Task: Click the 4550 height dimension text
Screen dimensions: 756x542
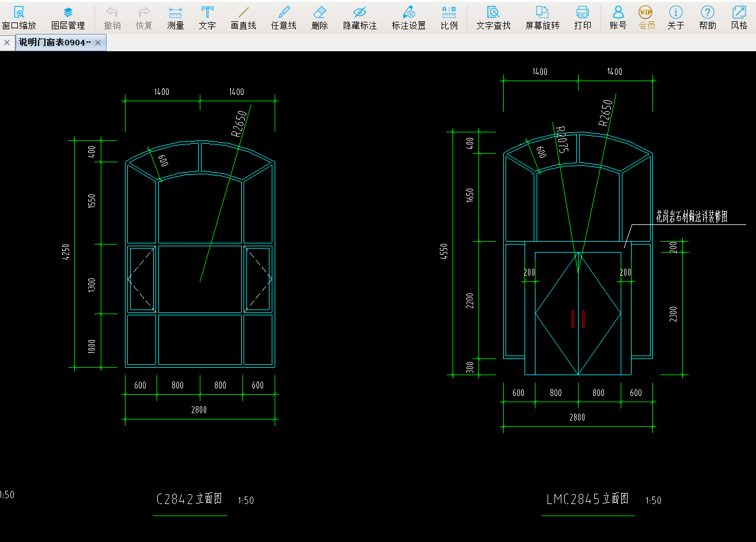Action: (443, 252)
